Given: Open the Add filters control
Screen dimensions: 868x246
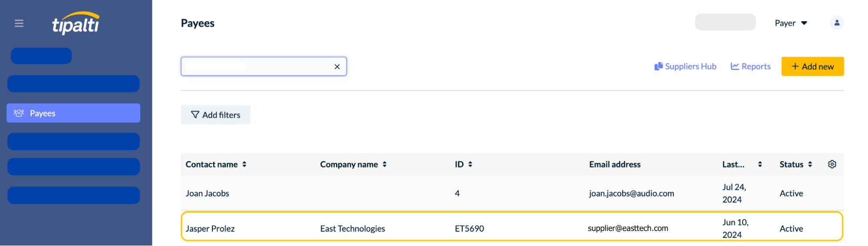Looking at the screenshot, I should pos(215,115).
